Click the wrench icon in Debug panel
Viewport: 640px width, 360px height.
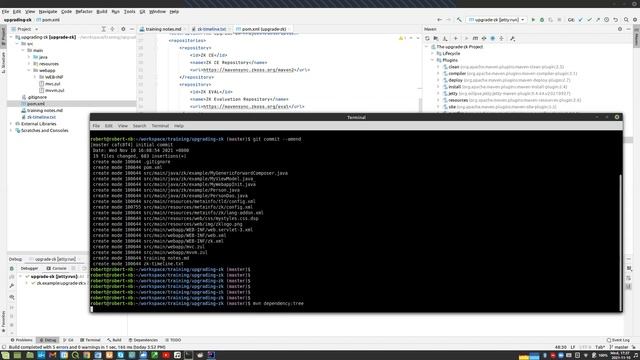click(x=12, y=286)
